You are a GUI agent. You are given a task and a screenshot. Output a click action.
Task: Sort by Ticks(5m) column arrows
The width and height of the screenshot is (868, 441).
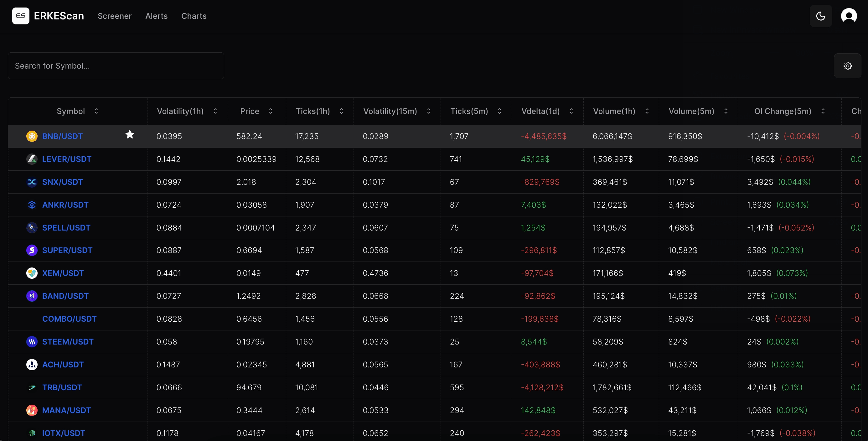point(499,111)
